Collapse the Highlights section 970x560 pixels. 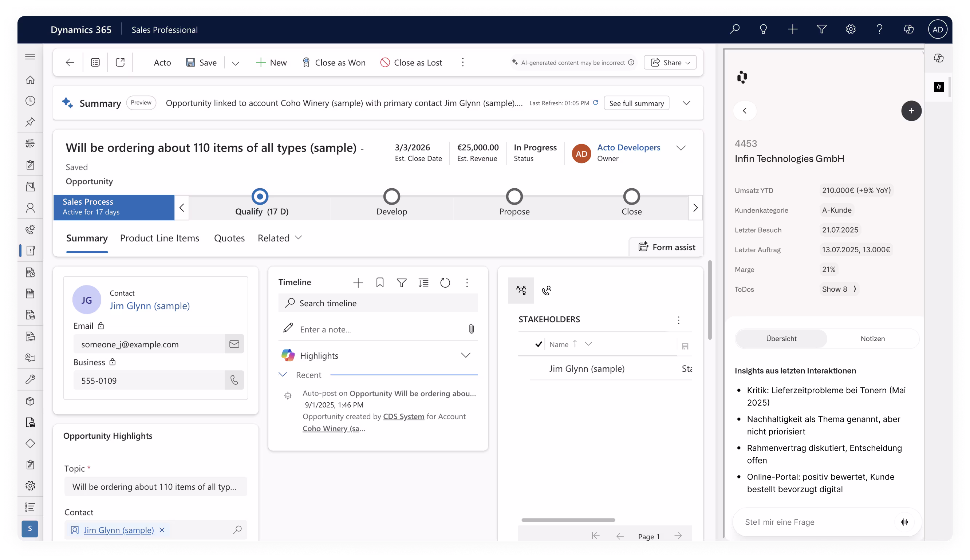point(465,355)
